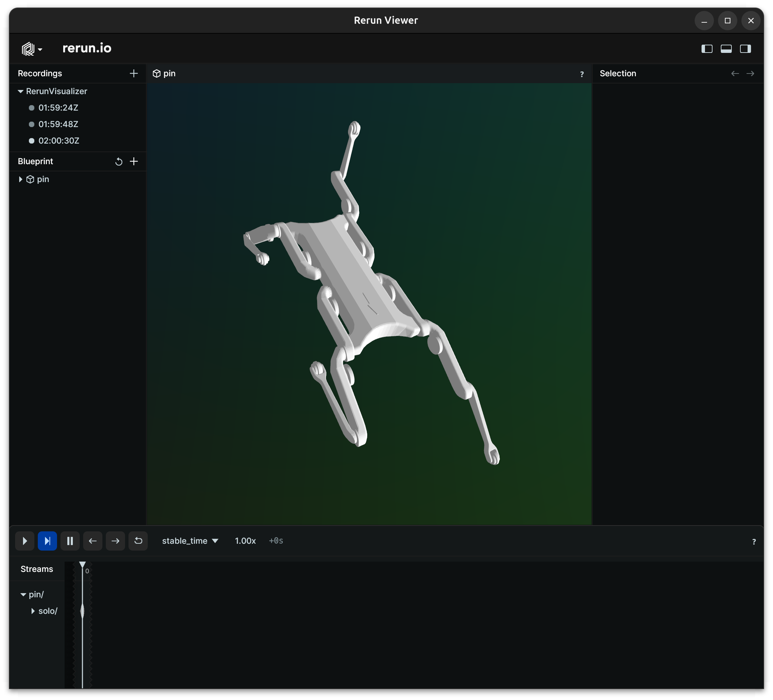
Task: Reset the blueprint
Action: [x=119, y=161]
